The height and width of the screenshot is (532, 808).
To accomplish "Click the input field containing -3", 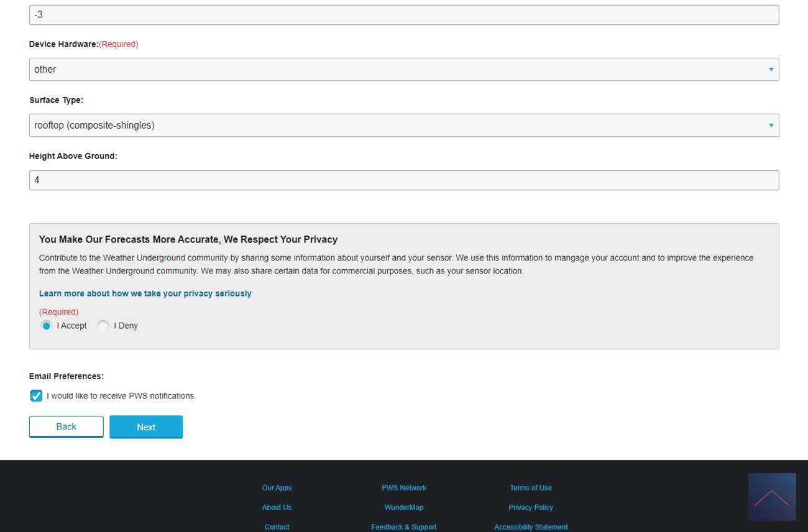I will click(403, 15).
